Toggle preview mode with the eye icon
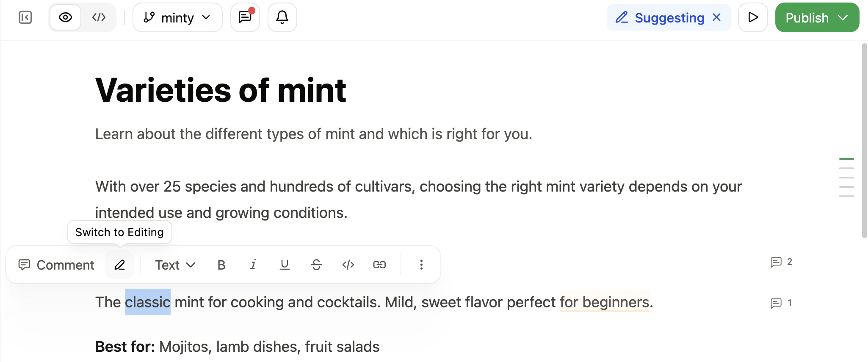 [x=65, y=17]
